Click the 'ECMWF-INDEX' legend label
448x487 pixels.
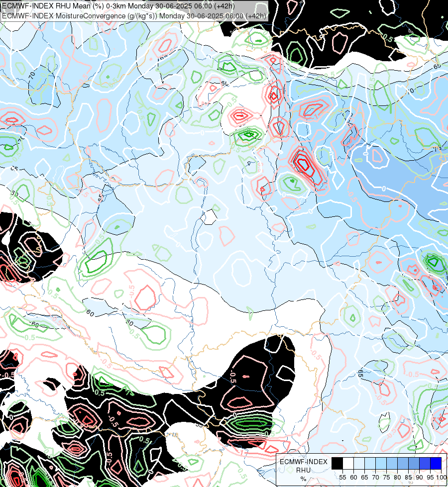point(304,462)
